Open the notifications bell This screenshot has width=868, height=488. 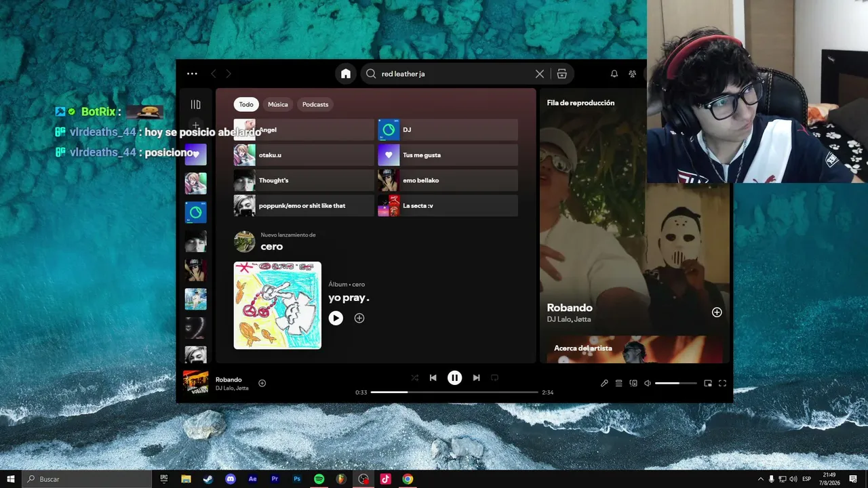(x=614, y=74)
